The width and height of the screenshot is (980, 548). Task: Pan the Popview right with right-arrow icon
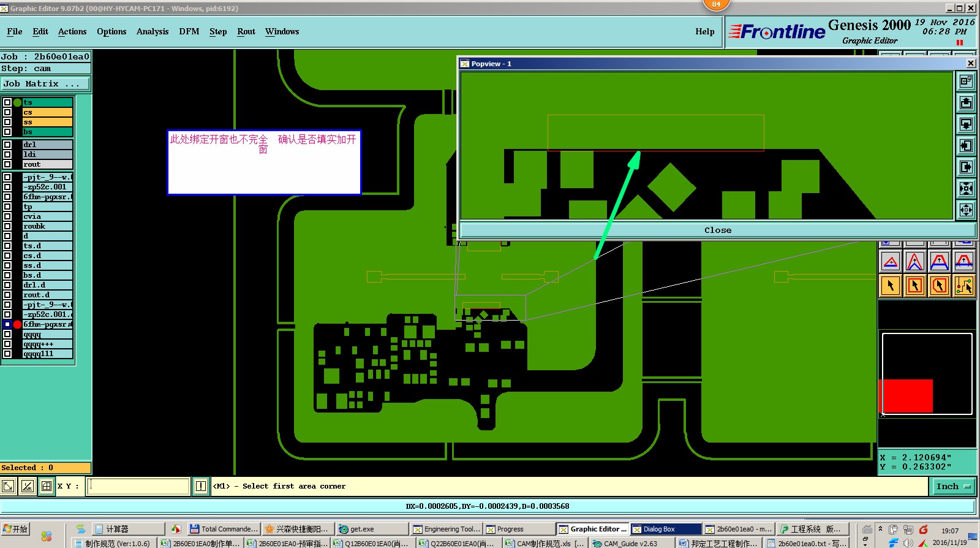[966, 167]
